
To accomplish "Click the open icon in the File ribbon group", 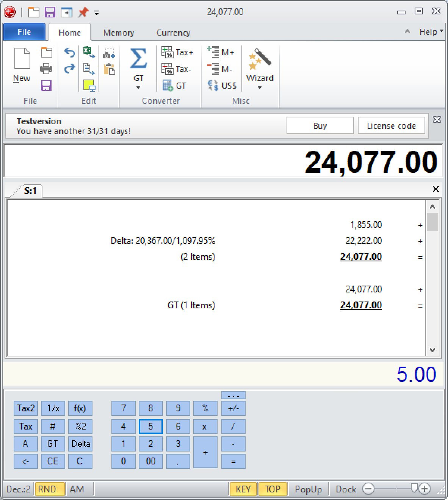I will point(46,52).
